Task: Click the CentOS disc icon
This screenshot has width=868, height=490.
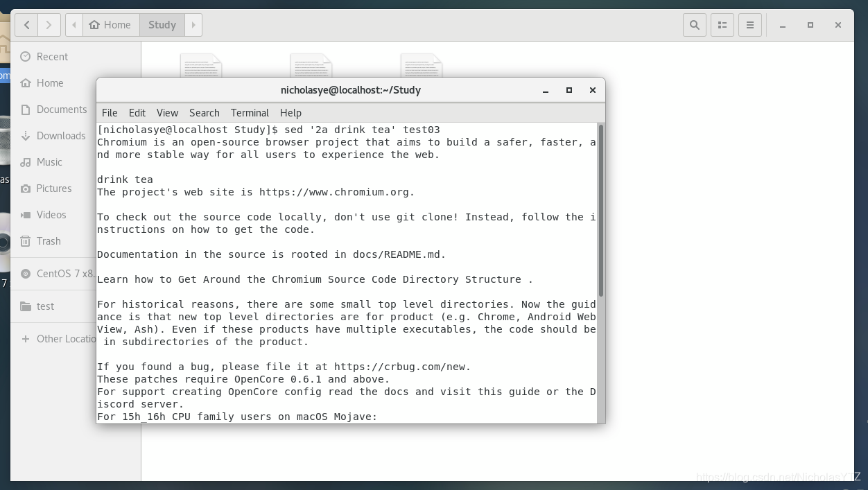Action: [26, 274]
